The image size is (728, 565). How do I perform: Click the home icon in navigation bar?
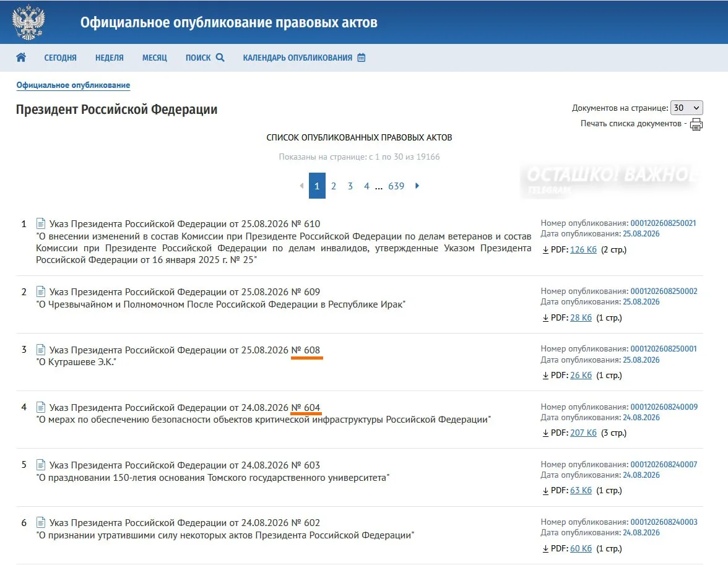point(21,58)
